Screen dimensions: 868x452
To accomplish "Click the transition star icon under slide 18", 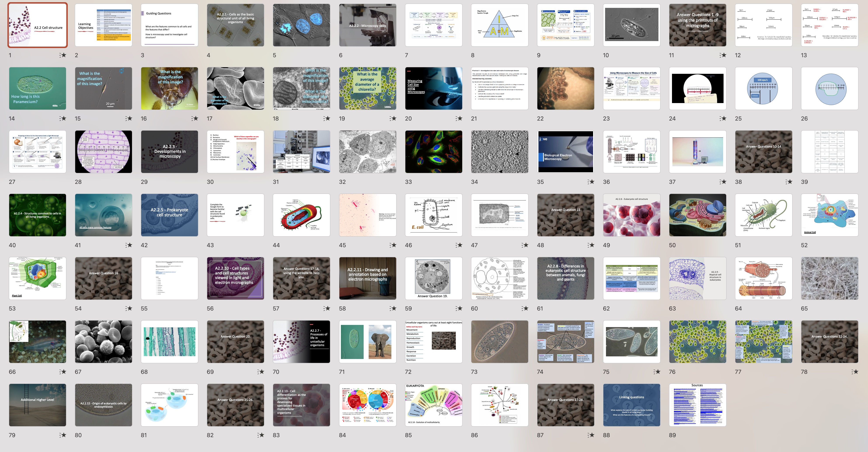I will (327, 119).
